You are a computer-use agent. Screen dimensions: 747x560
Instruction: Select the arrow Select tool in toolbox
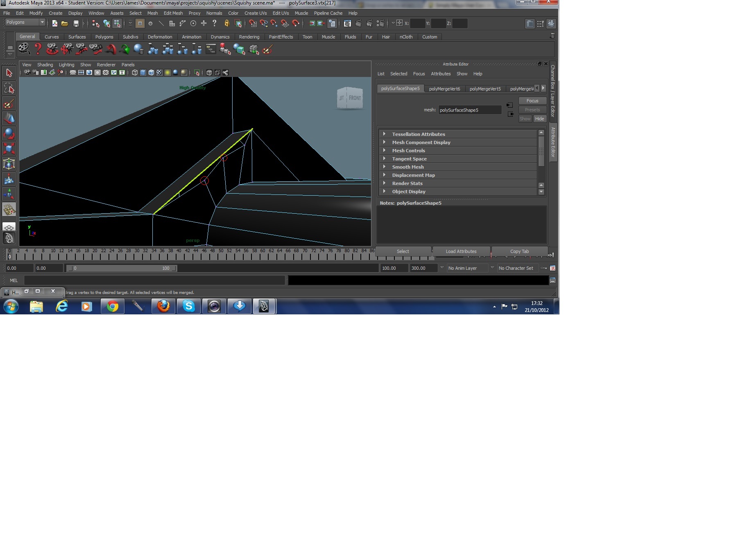(9, 73)
